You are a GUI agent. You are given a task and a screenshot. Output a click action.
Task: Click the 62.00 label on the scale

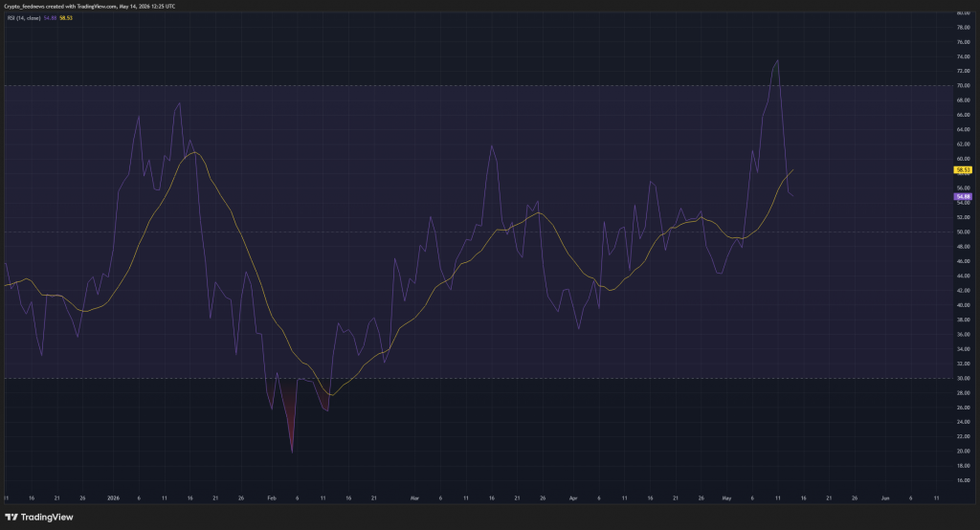pos(963,144)
